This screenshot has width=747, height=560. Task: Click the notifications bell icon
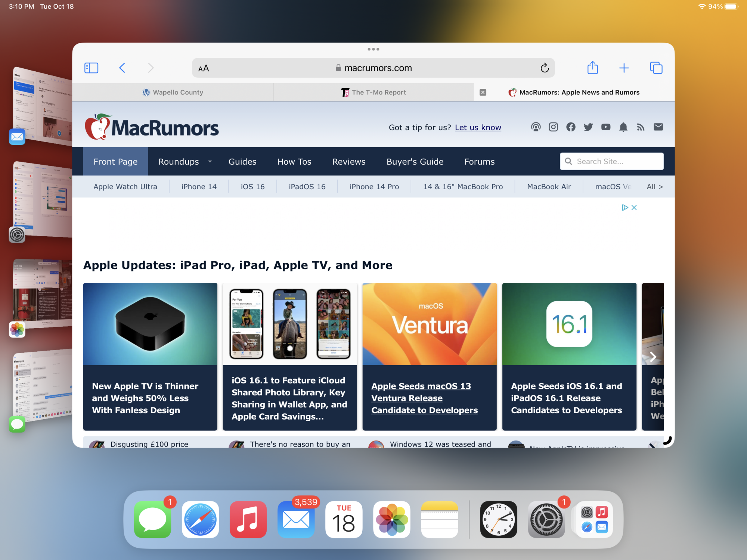pos(623,127)
